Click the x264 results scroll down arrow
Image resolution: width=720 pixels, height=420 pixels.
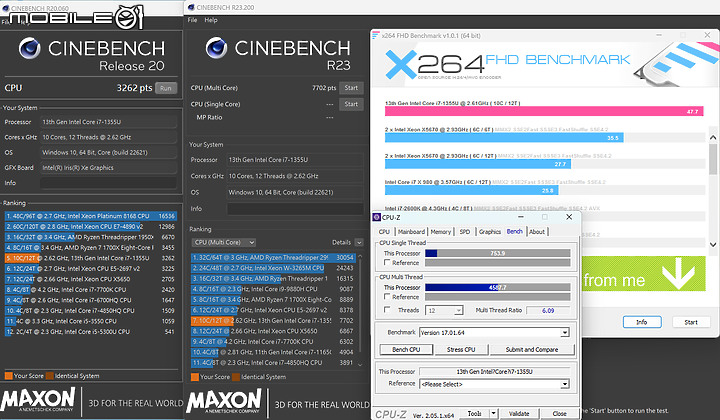pos(713,245)
